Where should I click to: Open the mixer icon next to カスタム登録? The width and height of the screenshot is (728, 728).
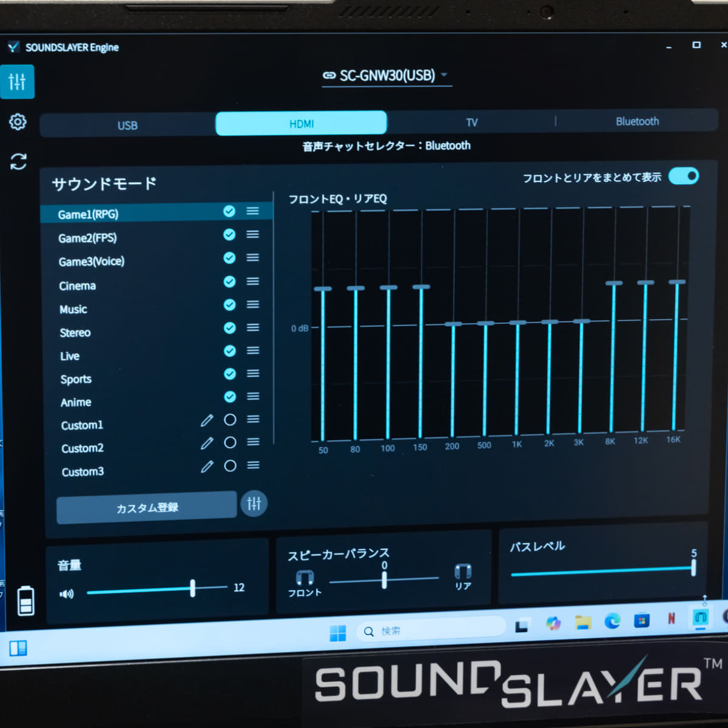254,504
